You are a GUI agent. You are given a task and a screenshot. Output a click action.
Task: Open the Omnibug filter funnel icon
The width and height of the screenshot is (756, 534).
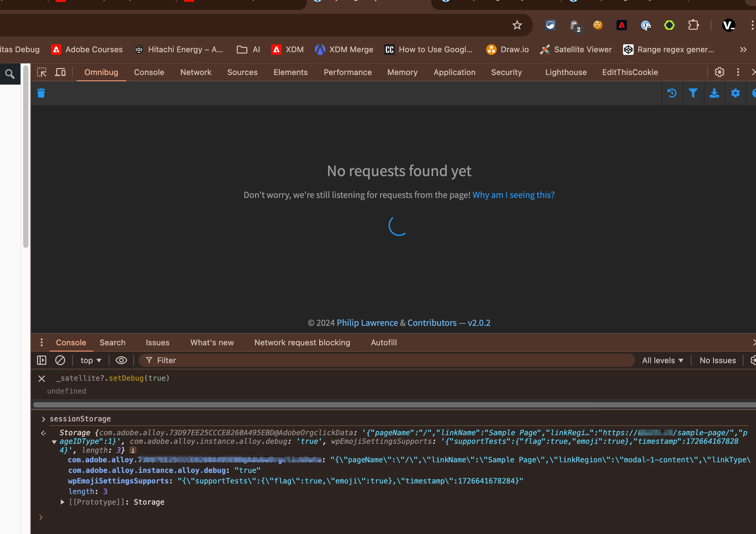pos(693,93)
